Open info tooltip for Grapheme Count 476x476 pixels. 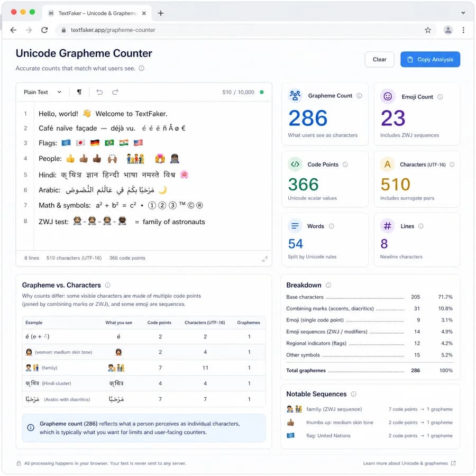[x=359, y=96]
